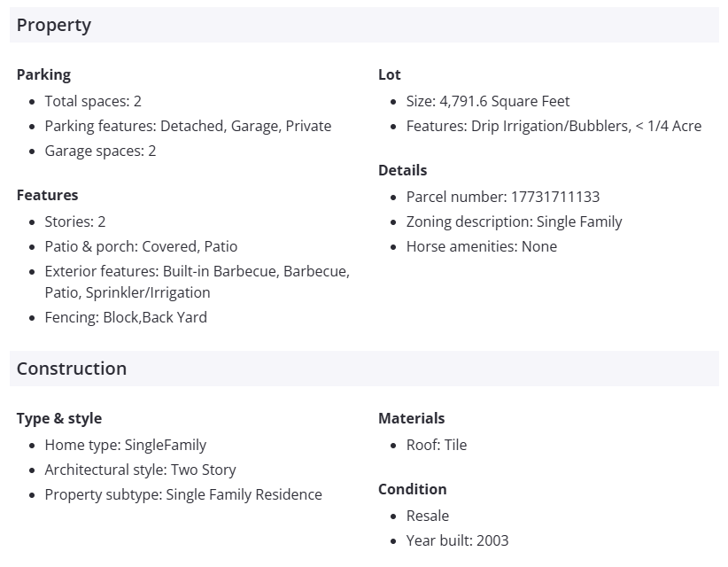Select the Zoning description: Single Family item
The width and height of the screenshot is (728, 567).
coord(514,221)
